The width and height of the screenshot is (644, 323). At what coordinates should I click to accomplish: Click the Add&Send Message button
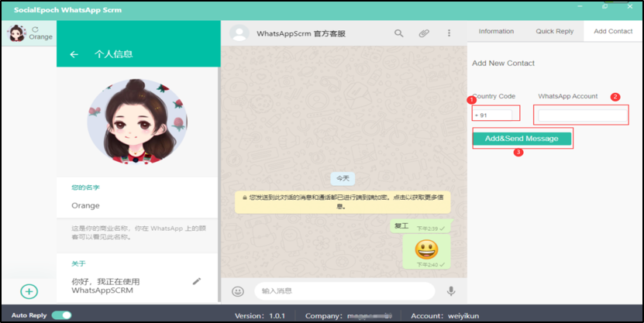(522, 139)
